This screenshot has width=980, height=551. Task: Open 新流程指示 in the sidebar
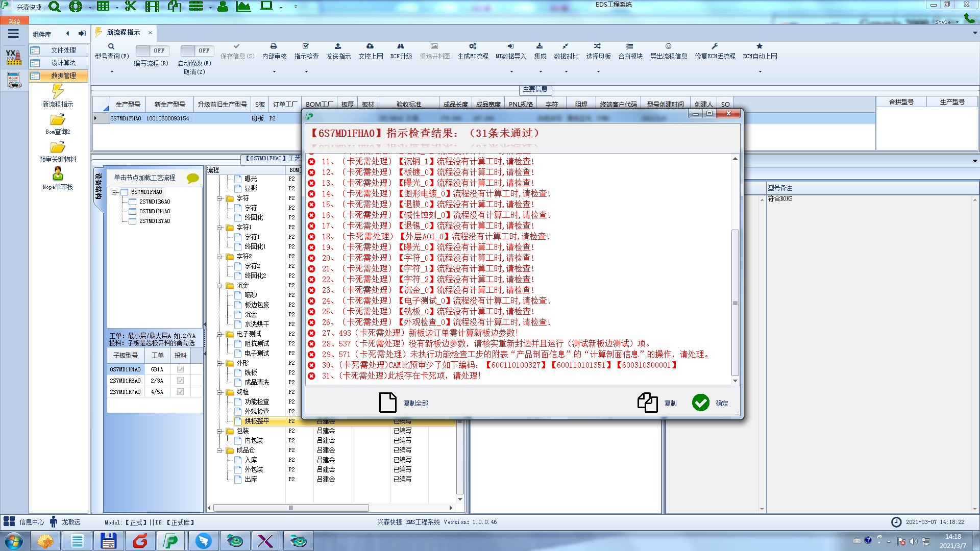click(58, 92)
